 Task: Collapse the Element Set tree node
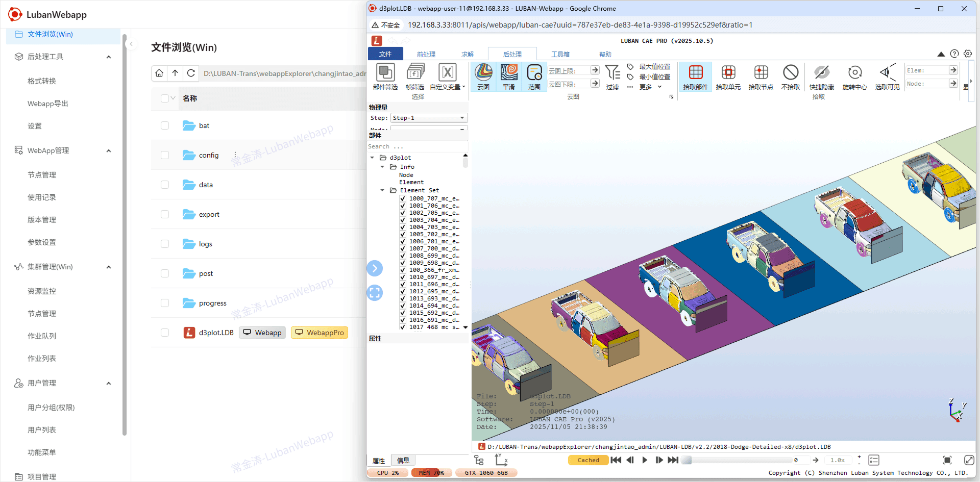click(382, 190)
